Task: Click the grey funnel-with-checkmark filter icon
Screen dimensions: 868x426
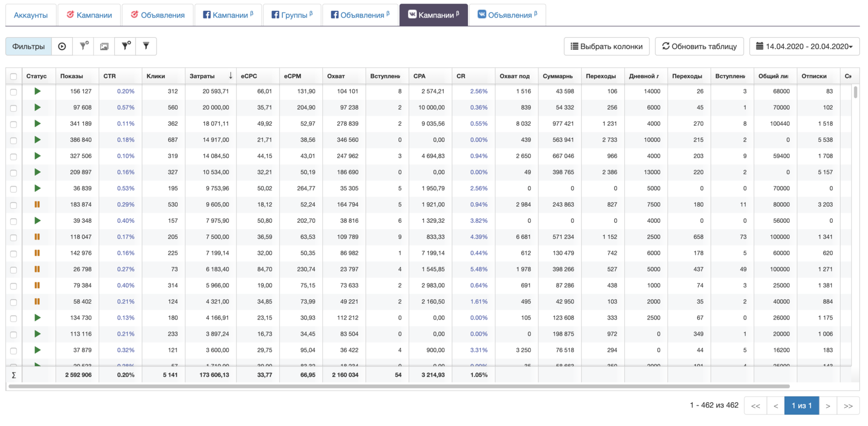Action: pos(84,47)
